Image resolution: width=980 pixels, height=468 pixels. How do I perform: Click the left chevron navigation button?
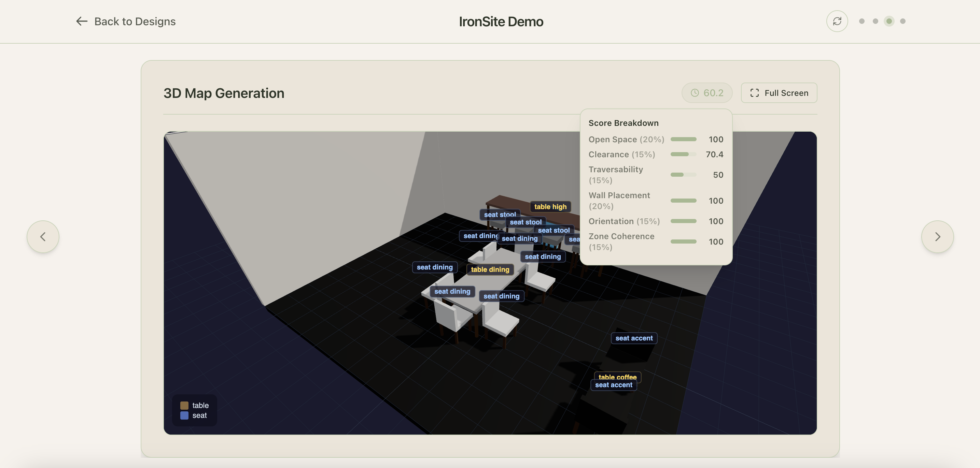[x=43, y=236]
